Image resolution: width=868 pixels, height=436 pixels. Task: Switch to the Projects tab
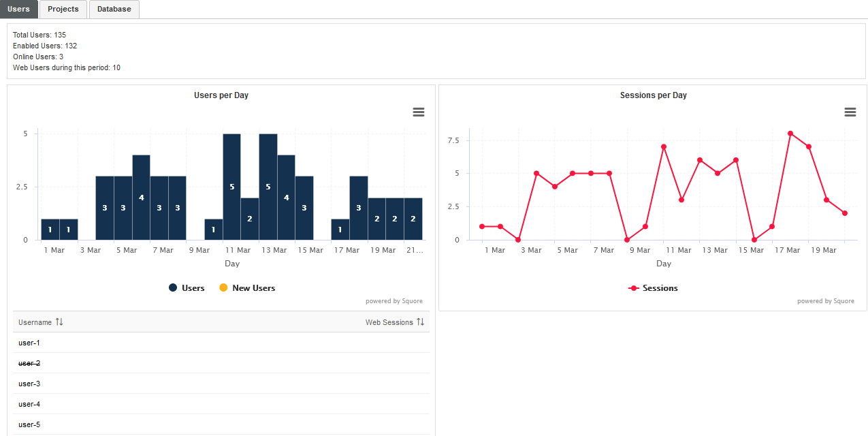[63, 9]
